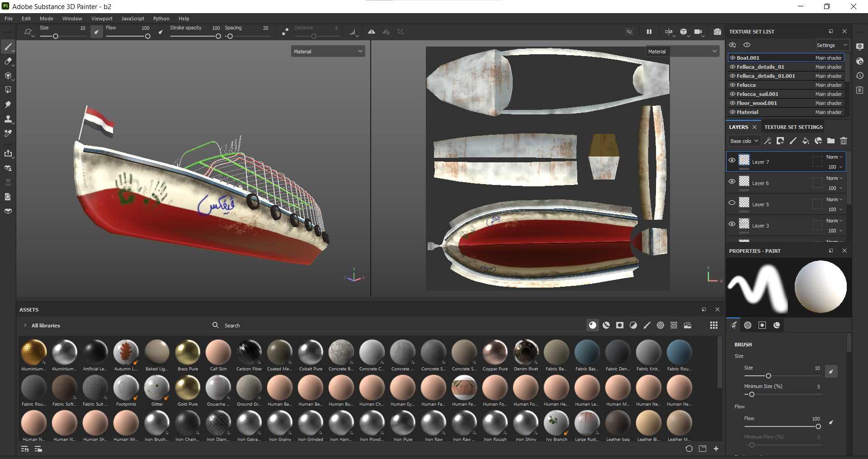Image resolution: width=868 pixels, height=459 pixels.
Task: Open the Material properties tab icon
Action: click(x=777, y=325)
